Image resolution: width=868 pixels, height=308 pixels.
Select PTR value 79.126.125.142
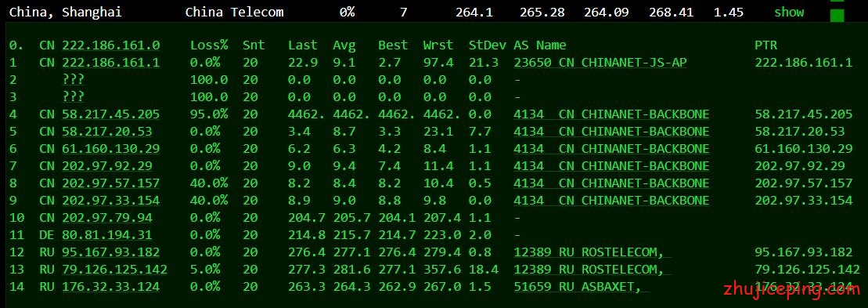pos(807,270)
